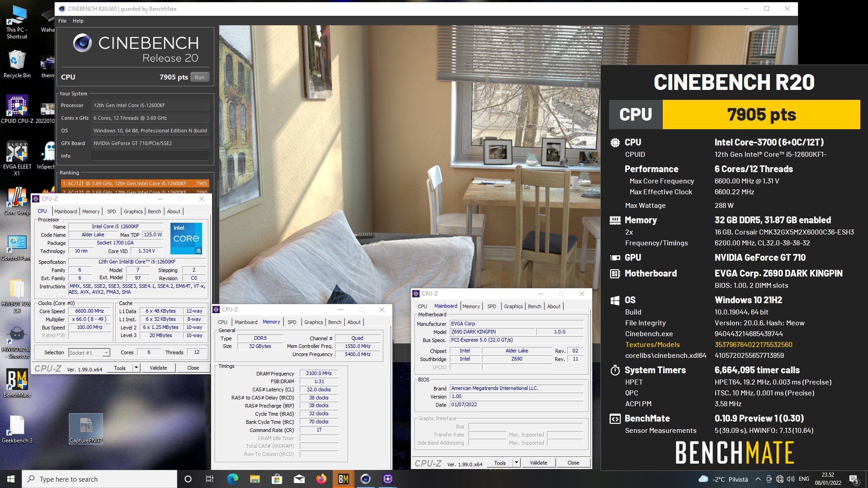Open InSpectre desktop icon
Image resolution: width=868 pixels, height=488 pixels.
[46, 155]
